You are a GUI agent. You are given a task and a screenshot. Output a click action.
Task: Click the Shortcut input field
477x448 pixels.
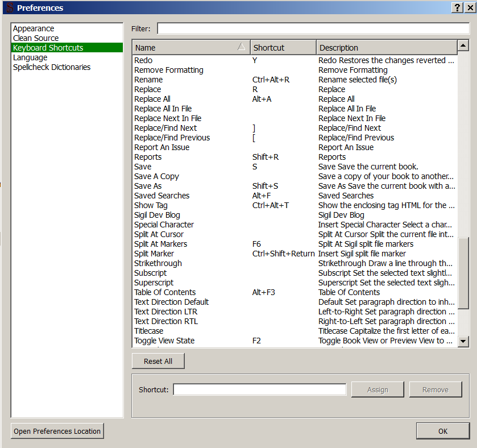[260, 389]
